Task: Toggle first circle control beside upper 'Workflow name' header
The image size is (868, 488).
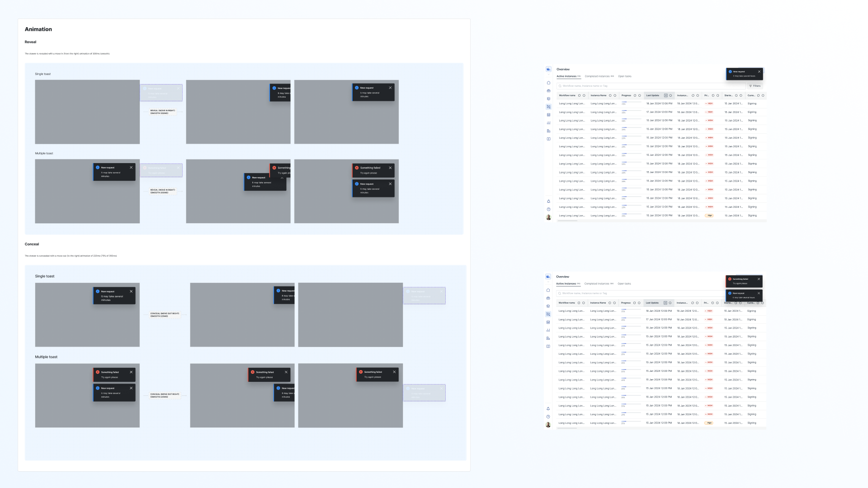Action: (x=579, y=95)
